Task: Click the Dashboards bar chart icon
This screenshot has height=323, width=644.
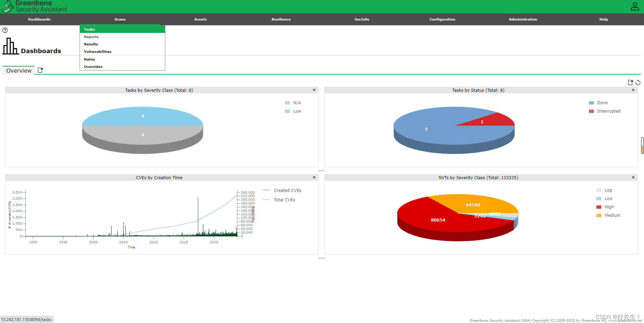Action: 10,46
